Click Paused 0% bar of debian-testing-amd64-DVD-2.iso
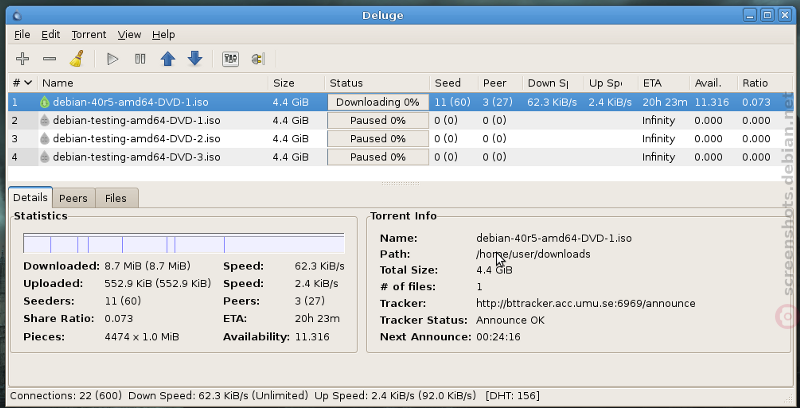800x408 pixels. [378, 139]
